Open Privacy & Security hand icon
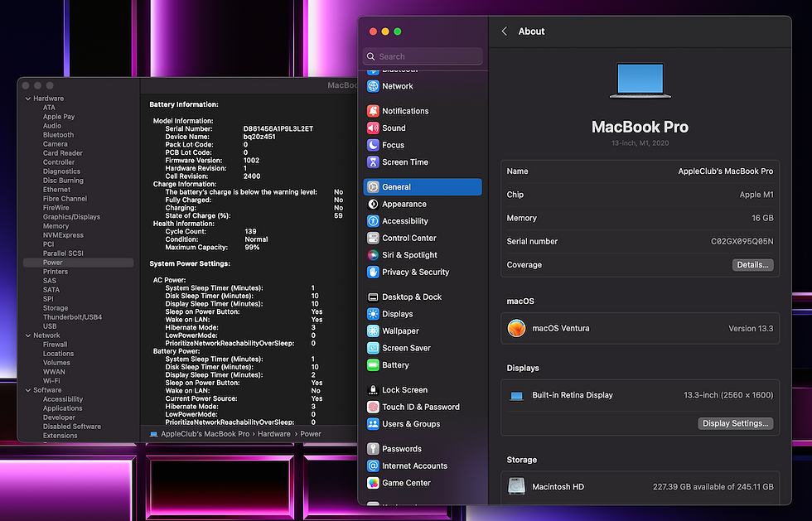The width and height of the screenshot is (812, 521). tap(373, 272)
